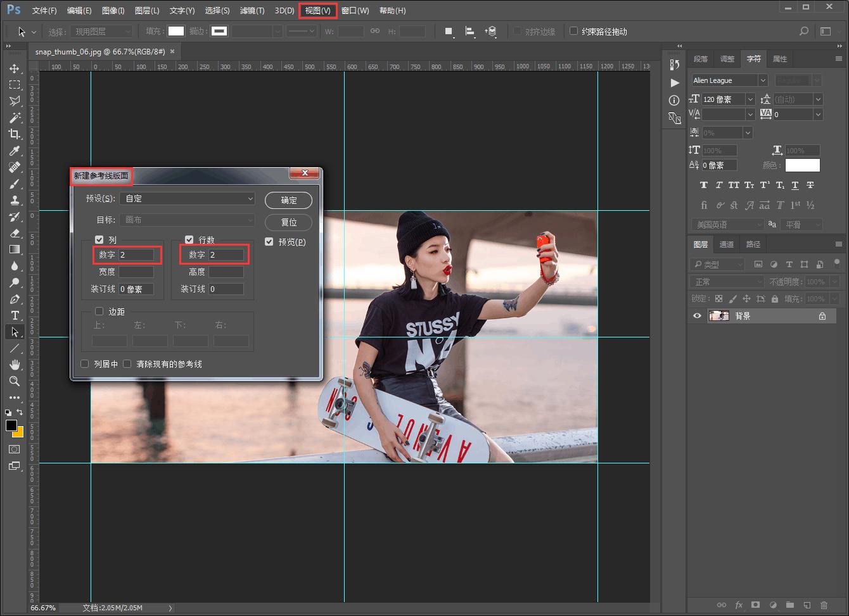Toggle the 预览(P) preview checkbox
Screen dimensions: 849x616
(x=269, y=242)
